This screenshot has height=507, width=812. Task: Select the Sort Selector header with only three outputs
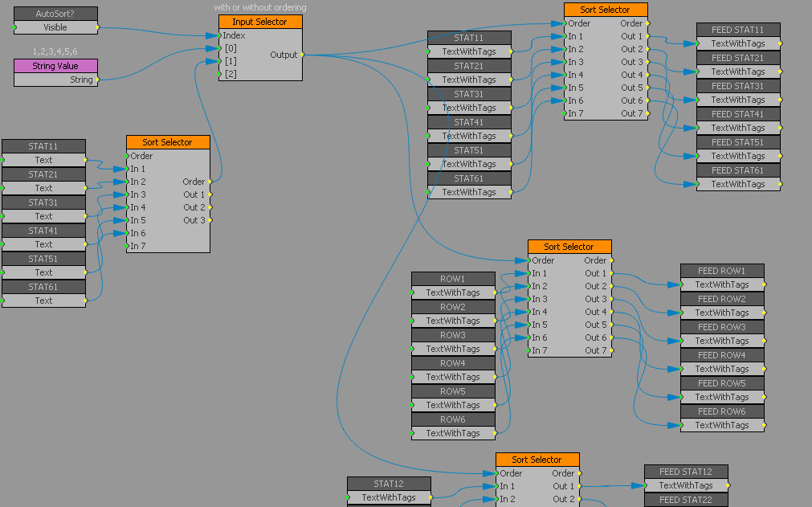[169, 142]
